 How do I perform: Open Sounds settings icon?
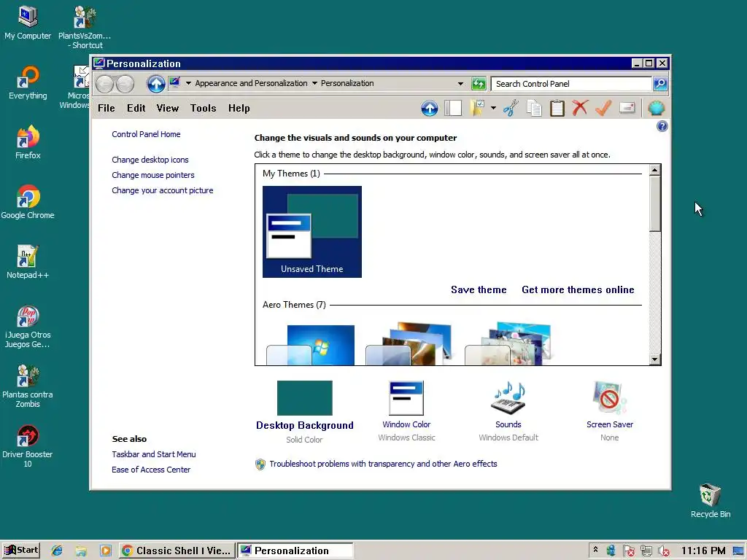pyautogui.click(x=508, y=398)
